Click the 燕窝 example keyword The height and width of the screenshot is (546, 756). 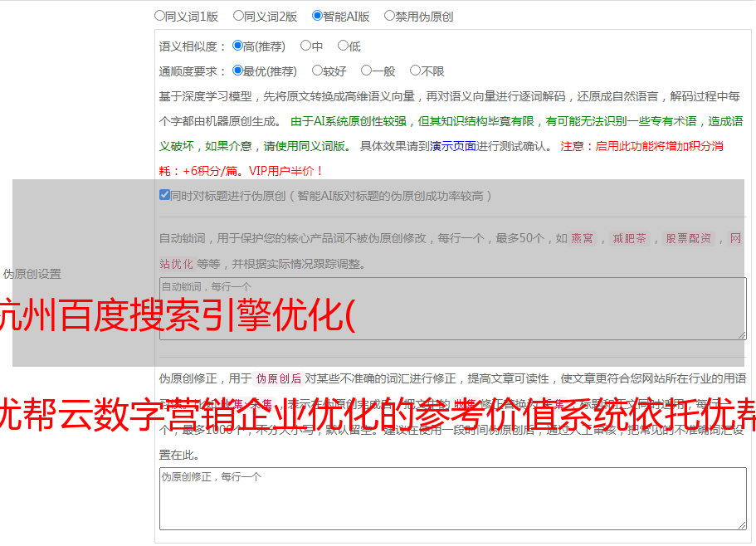(582, 238)
